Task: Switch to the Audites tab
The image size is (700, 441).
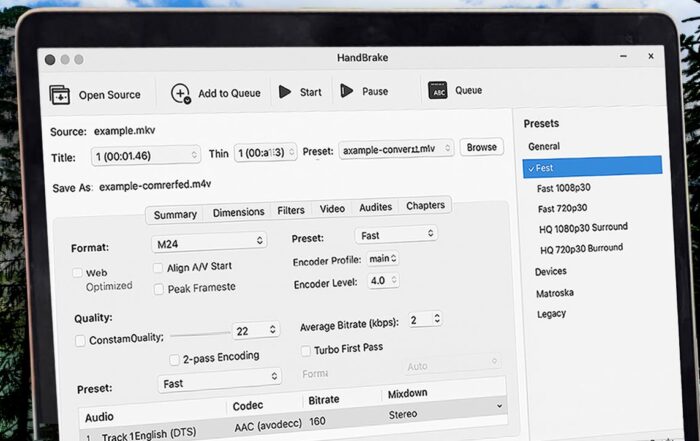Action: (x=375, y=207)
